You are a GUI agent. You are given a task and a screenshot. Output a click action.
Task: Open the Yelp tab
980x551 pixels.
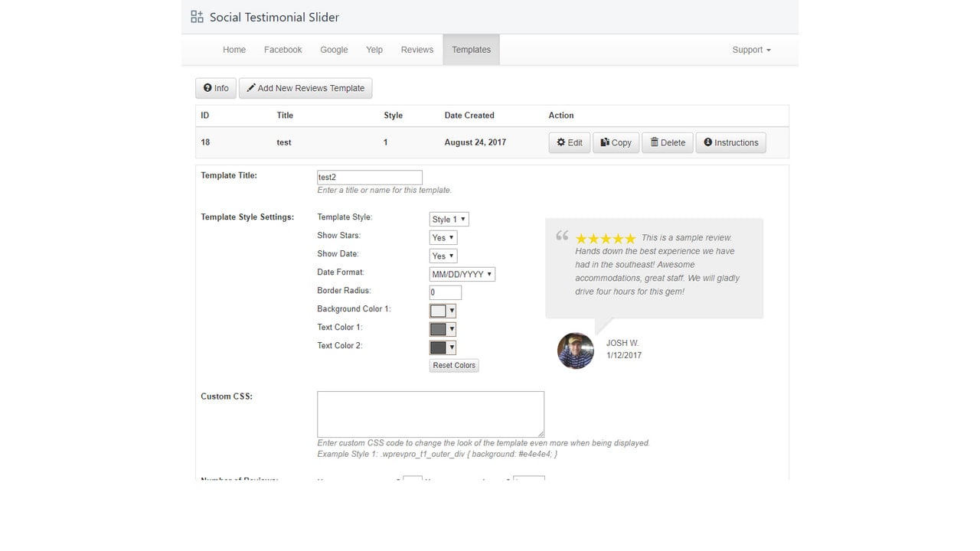point(374,50)
